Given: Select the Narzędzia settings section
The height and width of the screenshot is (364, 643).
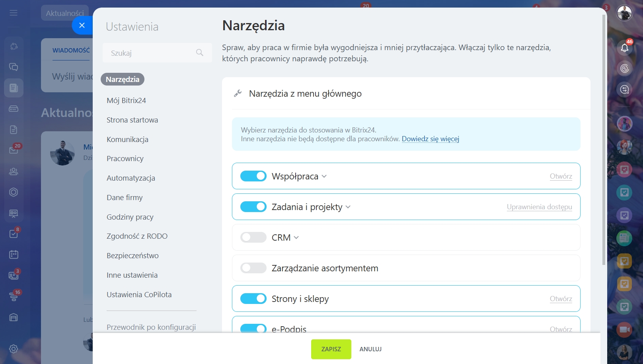Looking at the screenshot, I should pyautogui.click(x=123, y=79).
